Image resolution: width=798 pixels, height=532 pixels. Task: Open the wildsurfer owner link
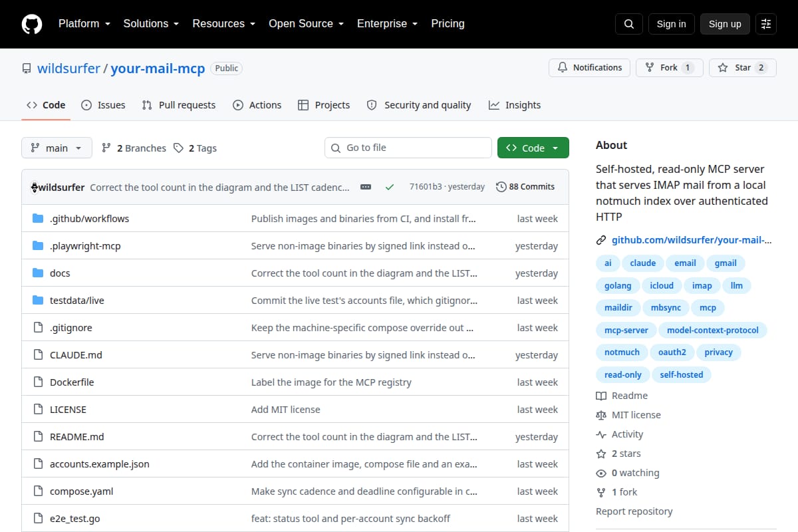[68, 68]
